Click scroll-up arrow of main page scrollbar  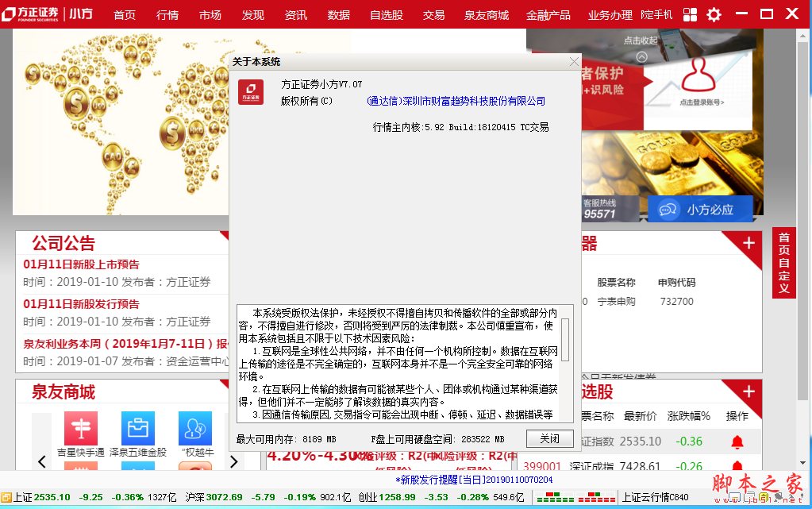(802, 35)
